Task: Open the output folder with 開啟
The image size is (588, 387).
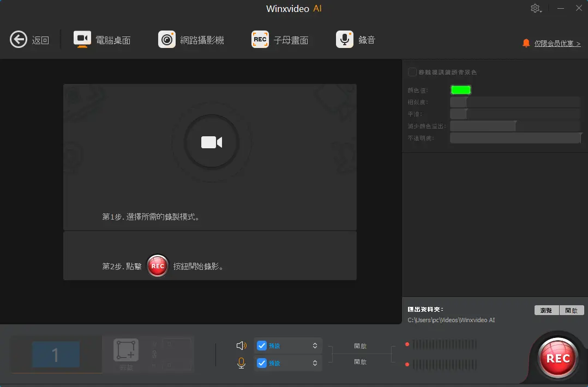Action: tap(572, 310)
